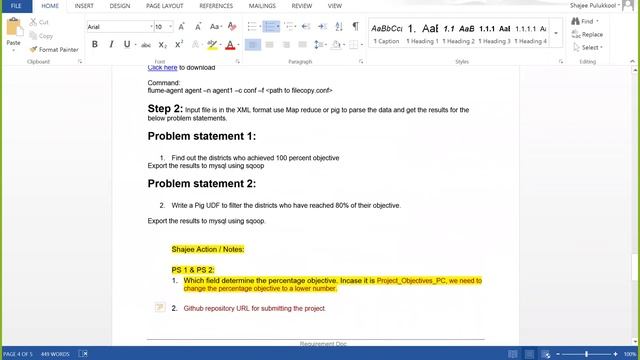Open the shading color menu
The image size is (640, 360).
[x=337, y=44]
